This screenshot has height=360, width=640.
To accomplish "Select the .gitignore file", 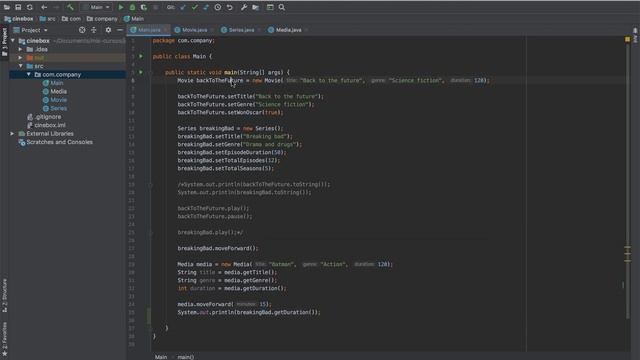I will 44,117.
